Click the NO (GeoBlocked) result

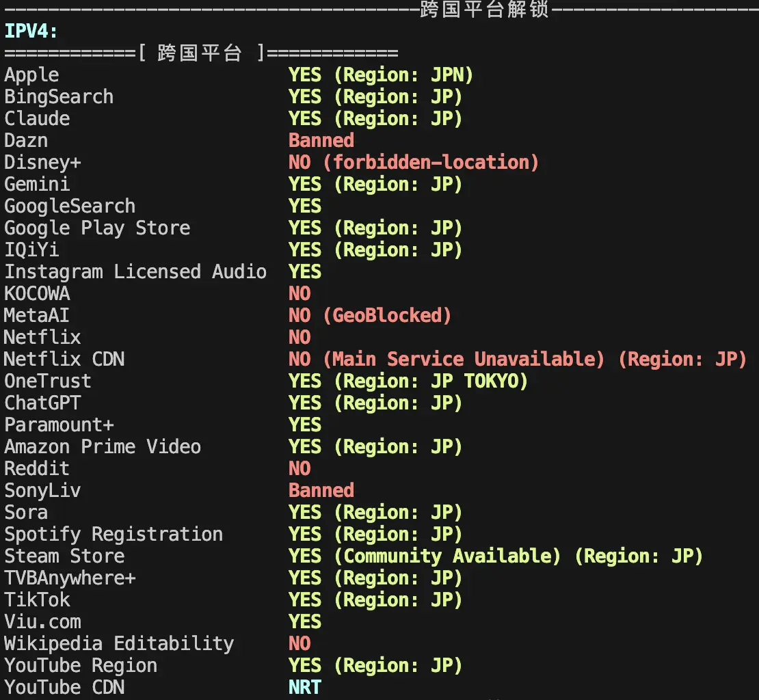click(370, 316)
